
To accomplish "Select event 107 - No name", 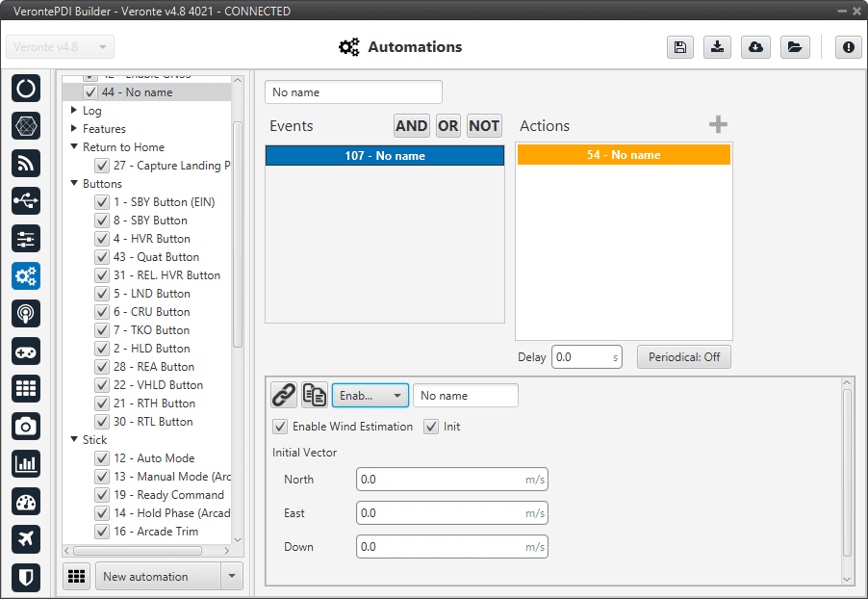I will (x=385, y=156).
